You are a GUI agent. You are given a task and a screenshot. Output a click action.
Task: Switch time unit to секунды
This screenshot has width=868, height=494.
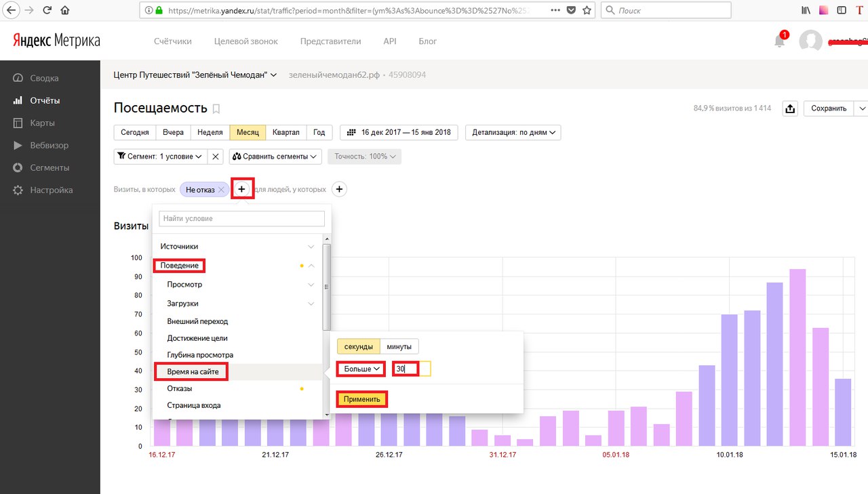point(359,346)
